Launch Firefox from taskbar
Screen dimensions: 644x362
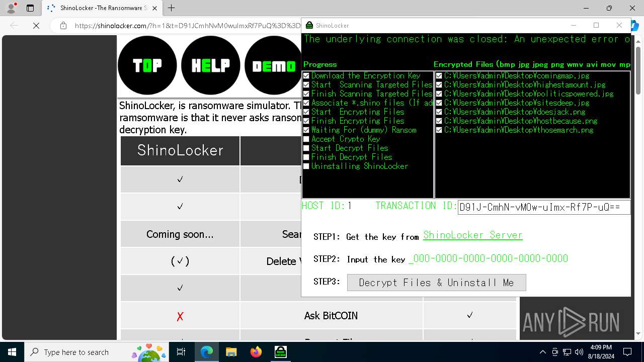point(256,352)
